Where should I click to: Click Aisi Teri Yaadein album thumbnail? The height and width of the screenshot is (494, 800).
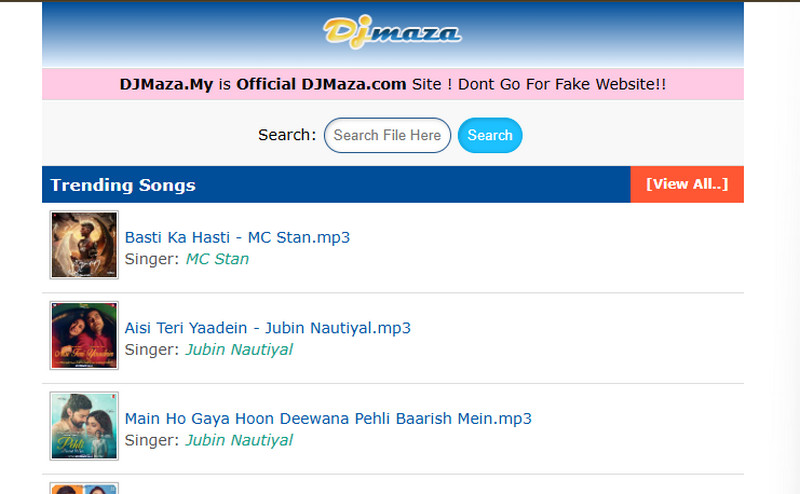84,335
